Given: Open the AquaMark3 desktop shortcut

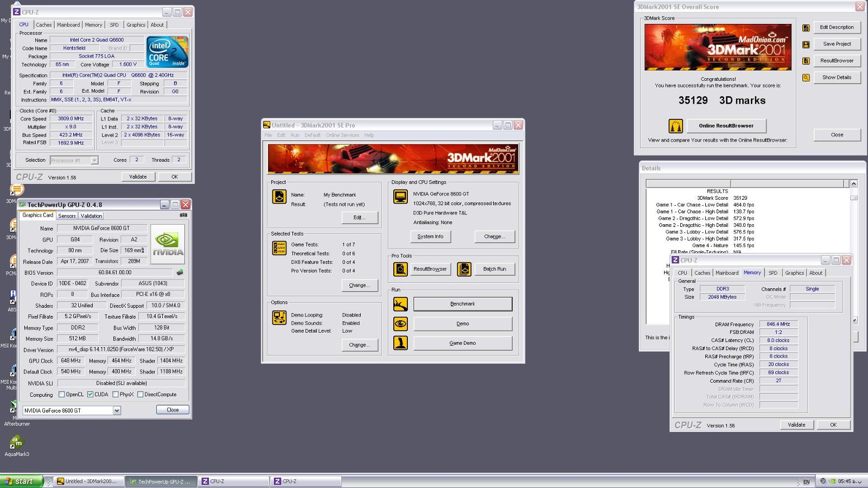Looking at the screenshot, I should click(x=17, y=446).
